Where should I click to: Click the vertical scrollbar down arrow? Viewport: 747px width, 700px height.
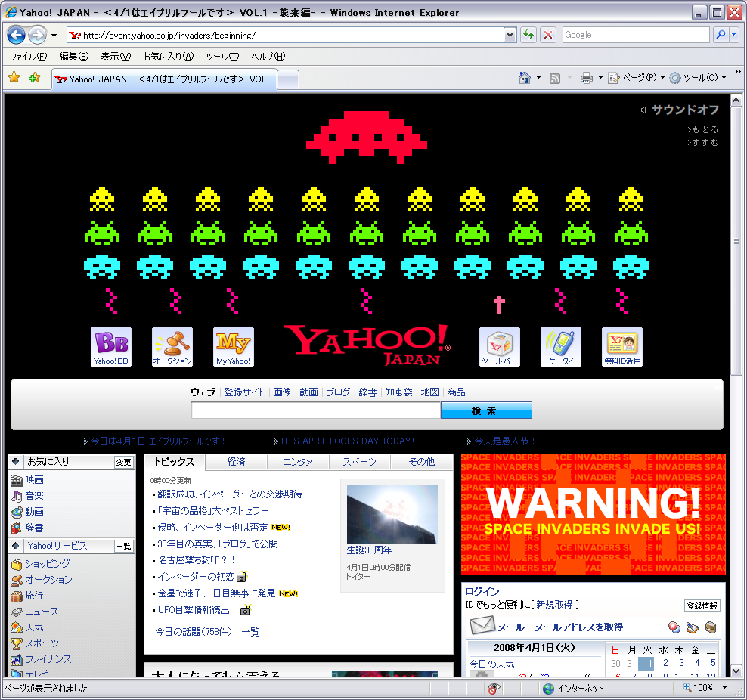click(736, 671)
